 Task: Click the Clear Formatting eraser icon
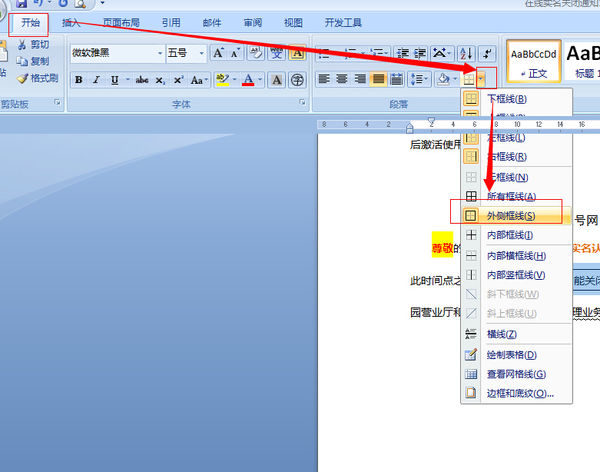click(x=256, y=53)
